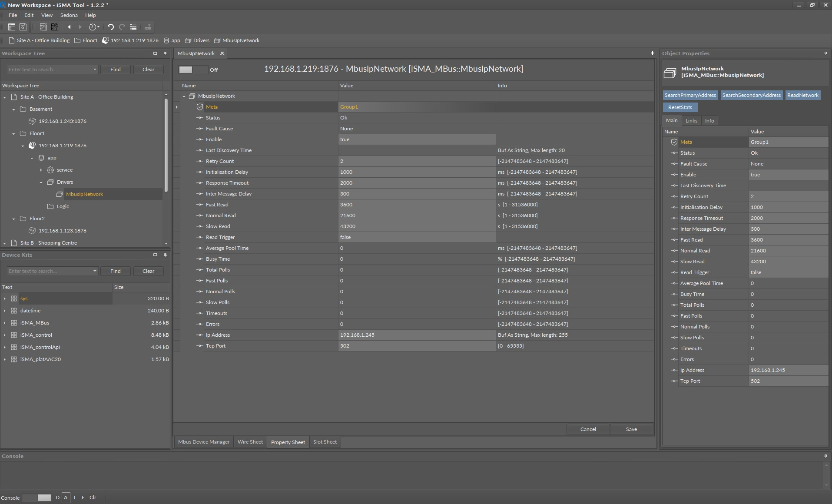
Task: Open the Sedona menu
Action: coord(69,15)
